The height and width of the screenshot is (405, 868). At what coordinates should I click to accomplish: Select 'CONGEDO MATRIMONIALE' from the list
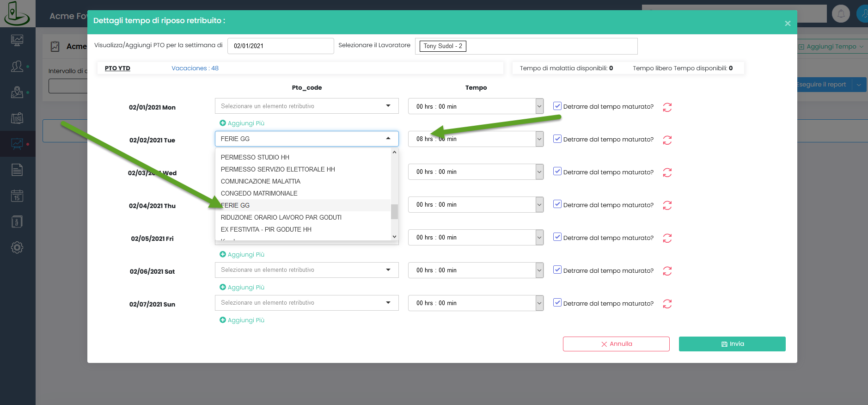click(x=259, y=193)
